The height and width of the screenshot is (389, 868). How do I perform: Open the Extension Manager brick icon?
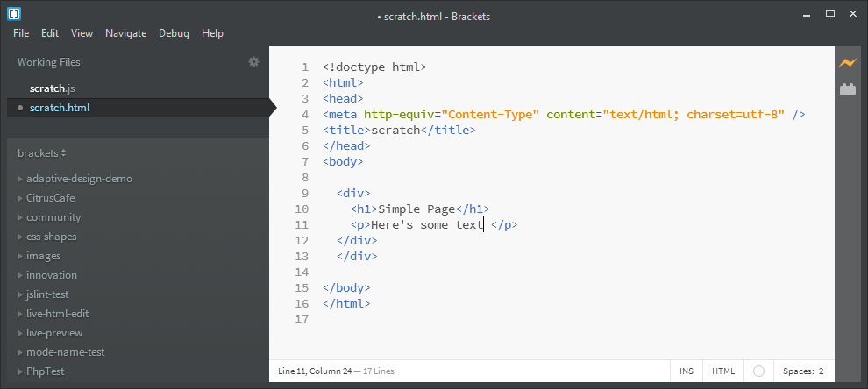(848, 88)
